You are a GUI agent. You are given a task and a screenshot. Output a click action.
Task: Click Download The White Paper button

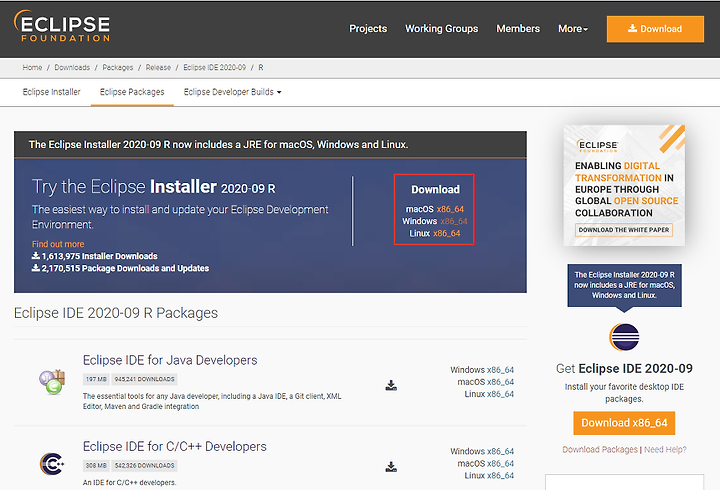pos(624,230)
